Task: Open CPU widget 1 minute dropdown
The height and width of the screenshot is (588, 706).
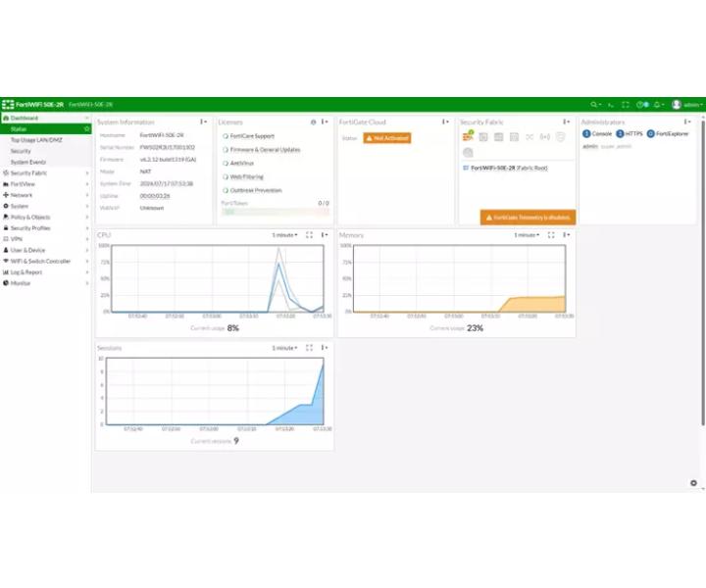Action: (284, 235)
